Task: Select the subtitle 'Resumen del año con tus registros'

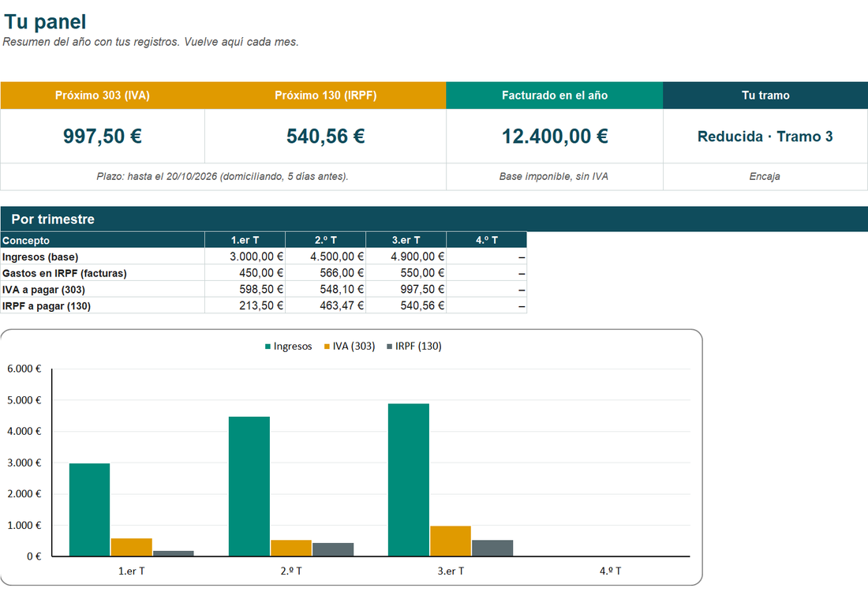Action: click(91, 42)
